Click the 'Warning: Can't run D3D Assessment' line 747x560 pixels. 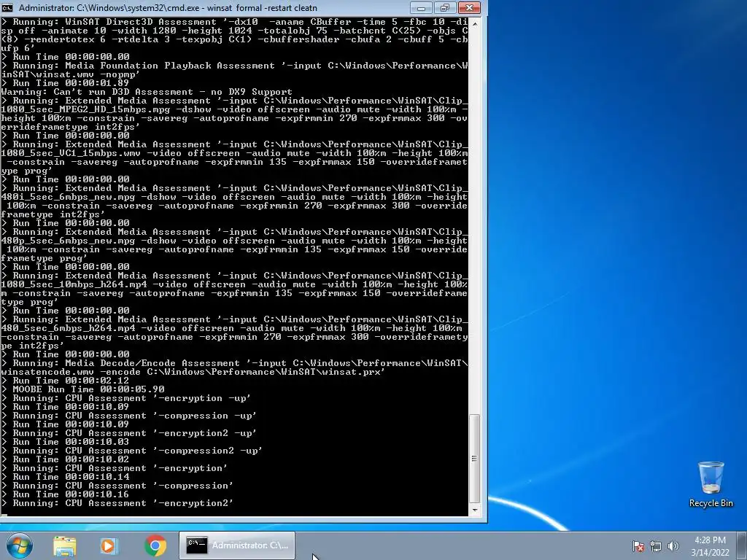click(147, 91)
